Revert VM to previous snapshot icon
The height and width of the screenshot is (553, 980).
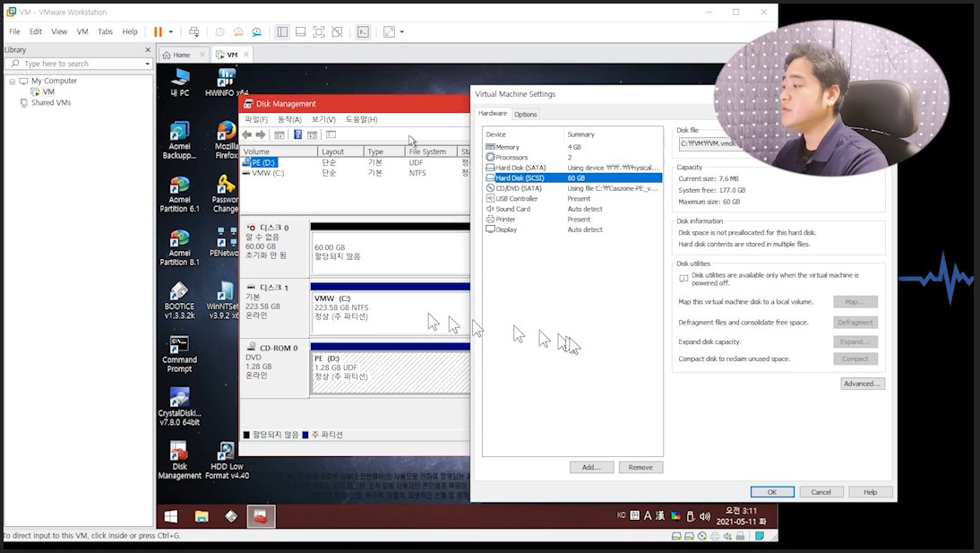pos(238,32)
